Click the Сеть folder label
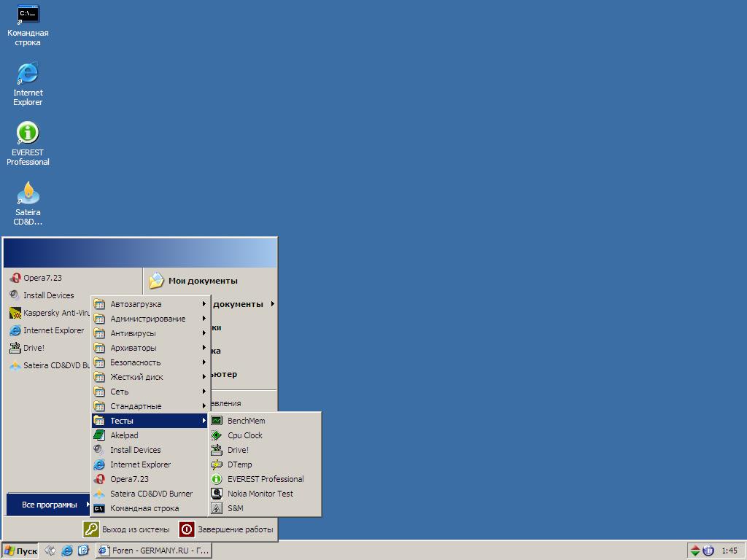The height and width of the screenshot is (560, 747). [x=119, y=392]
